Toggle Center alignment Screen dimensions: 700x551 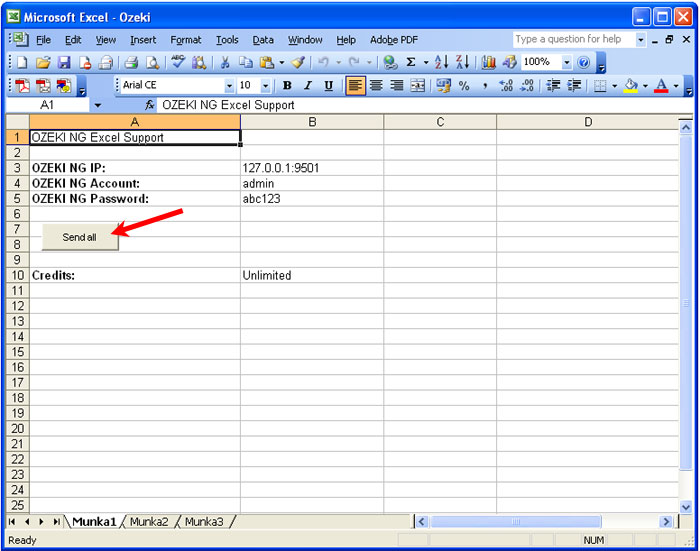(x=376, y=86)
